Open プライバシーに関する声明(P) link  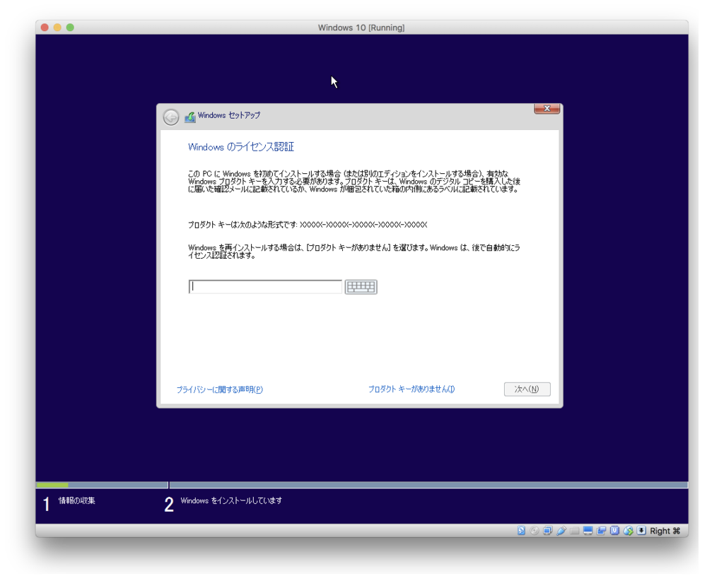tap(220, 389)
